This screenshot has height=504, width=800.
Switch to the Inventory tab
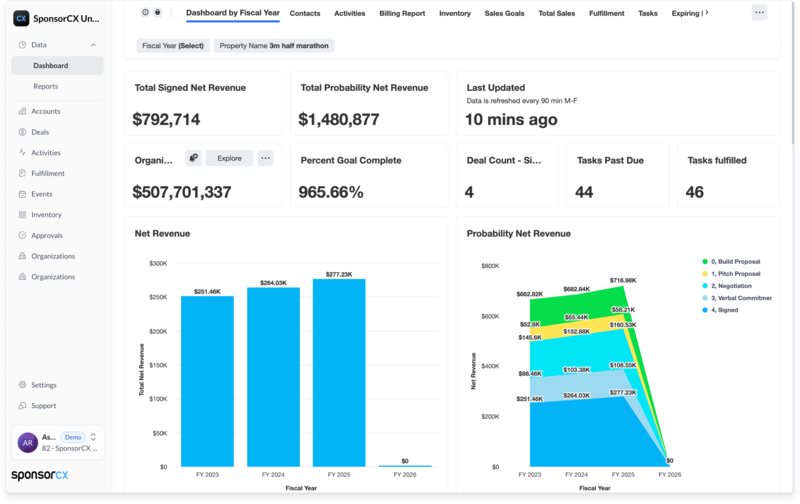[x=455, y=13]
